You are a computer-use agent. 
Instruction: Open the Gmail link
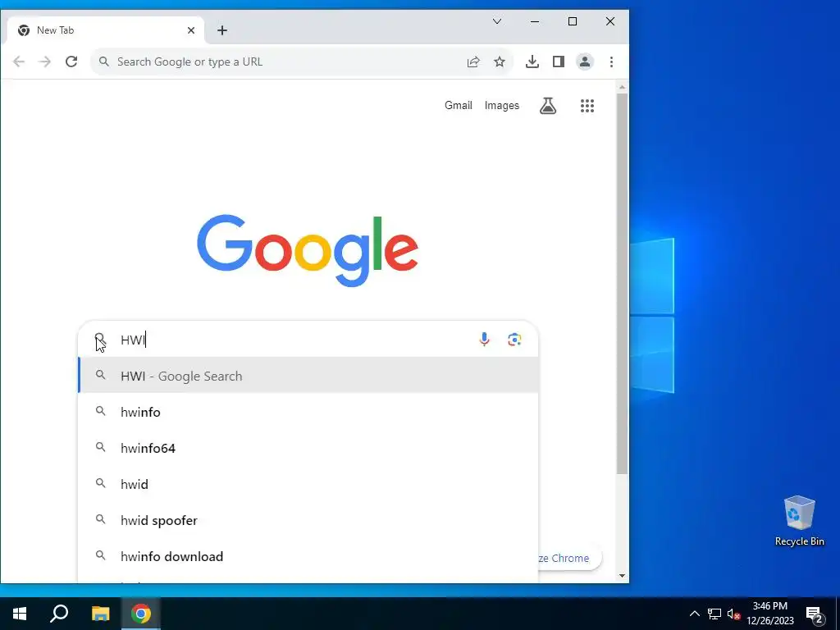click(x=458, y=106)
